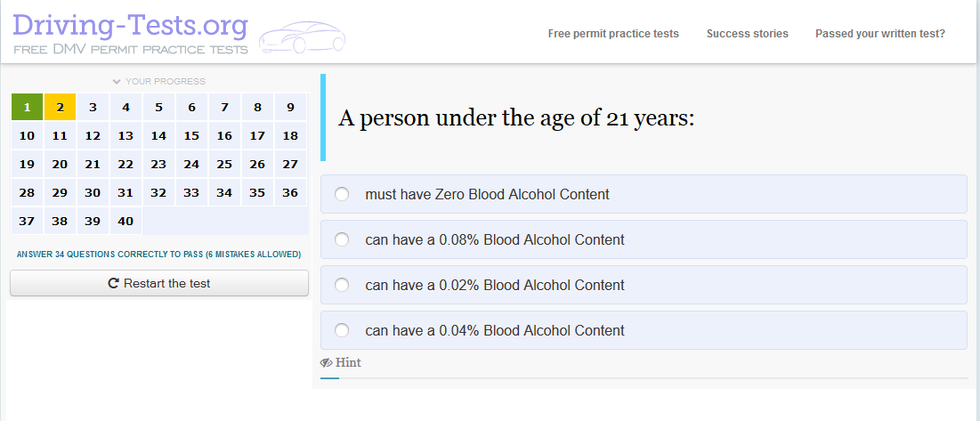Go to question 9 tile
This screenshot has height=421, width=980.
(291, 108)
